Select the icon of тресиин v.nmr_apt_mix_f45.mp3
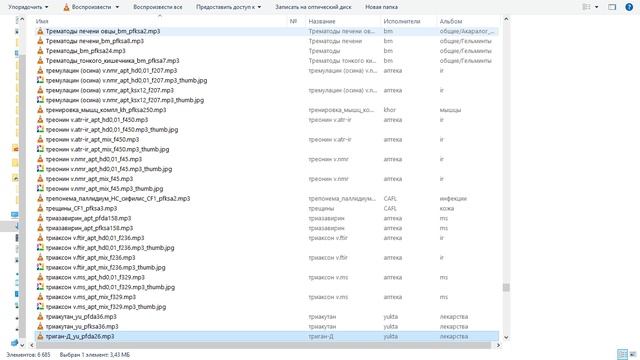 [40, 178]
